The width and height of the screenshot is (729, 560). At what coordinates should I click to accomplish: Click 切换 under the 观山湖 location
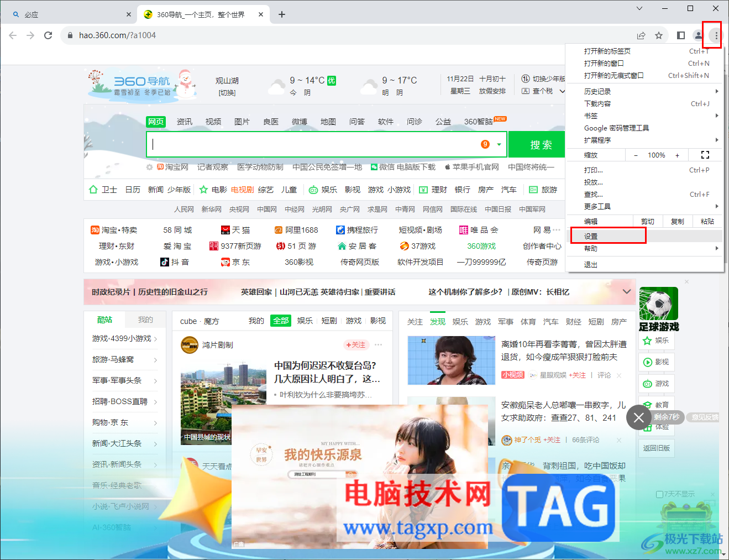(x=227, y=93)
